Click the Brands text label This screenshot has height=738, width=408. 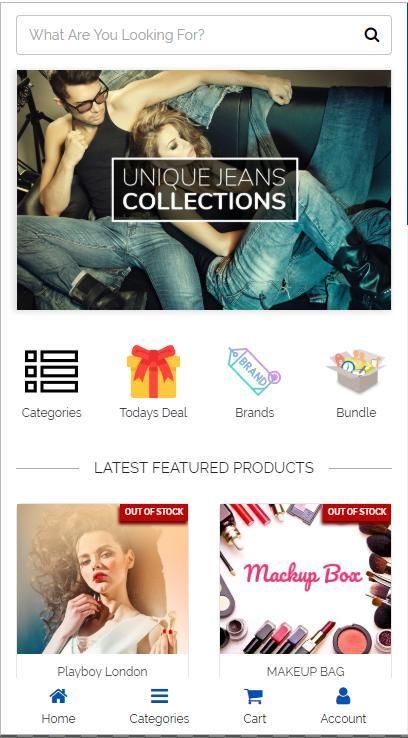[x=255, y=413]
